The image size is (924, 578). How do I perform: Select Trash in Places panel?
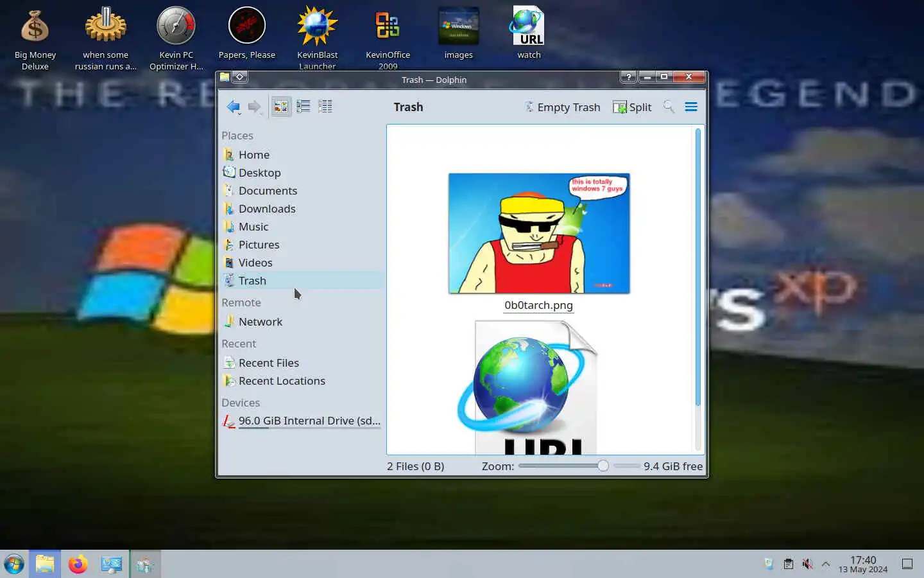(x=302, y=281)
